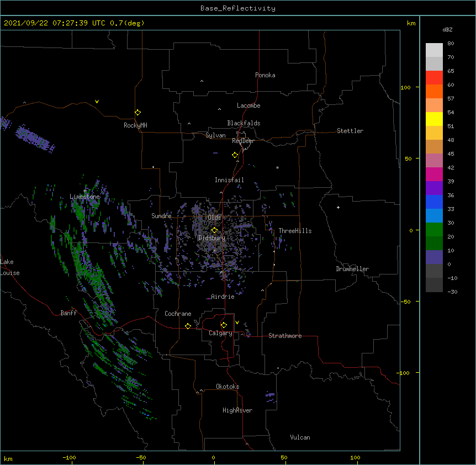
Task: Click the Ponoka city label
Action: click(x=265, y=75)
